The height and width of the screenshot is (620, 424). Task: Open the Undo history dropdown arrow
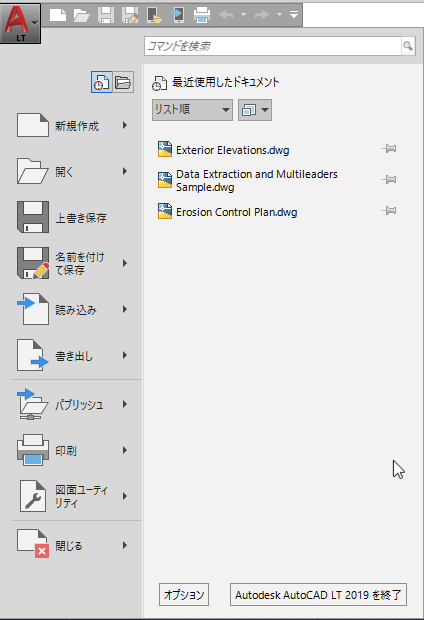pyautogui.click(x=244, y=15)
